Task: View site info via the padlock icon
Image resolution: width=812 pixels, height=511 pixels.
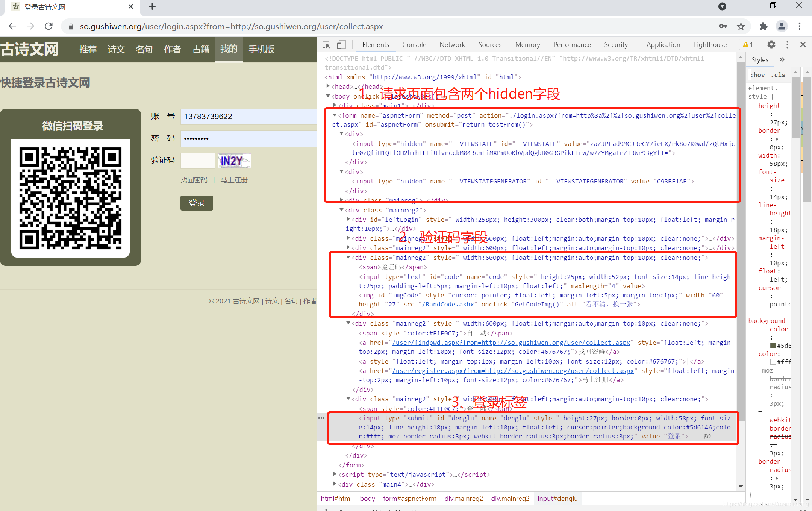Action: tap(71, 27)
